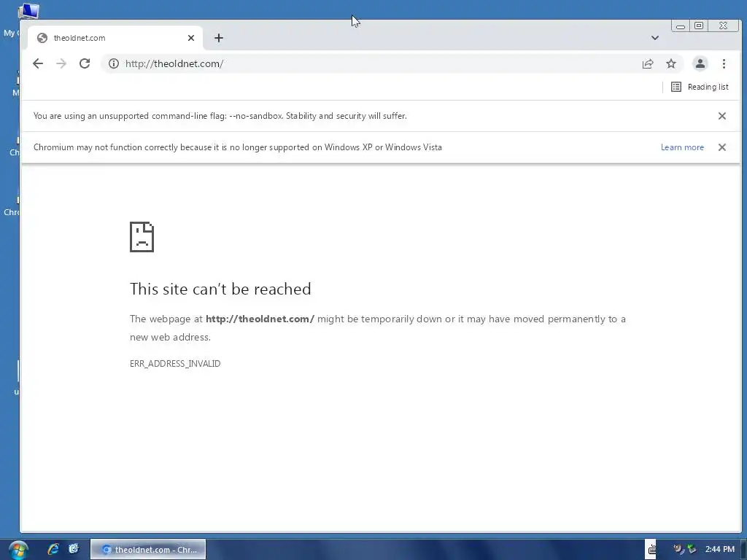This screenshot has height=560, width=747.
Task: Minimize the Chromium window
Action: point(681,26)
